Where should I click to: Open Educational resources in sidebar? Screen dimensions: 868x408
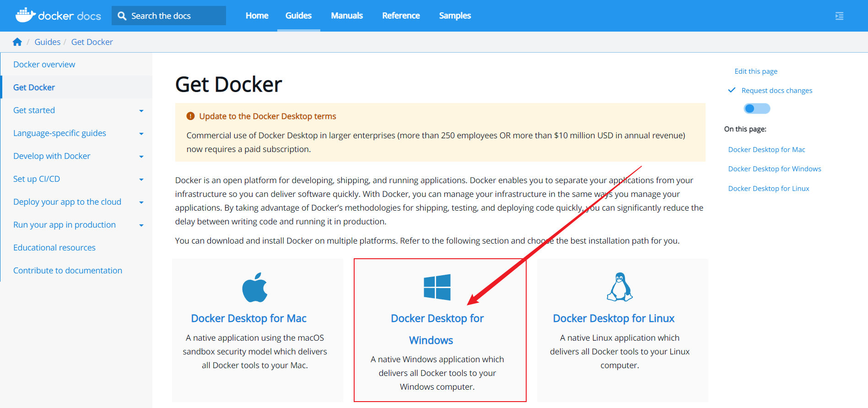54,248
